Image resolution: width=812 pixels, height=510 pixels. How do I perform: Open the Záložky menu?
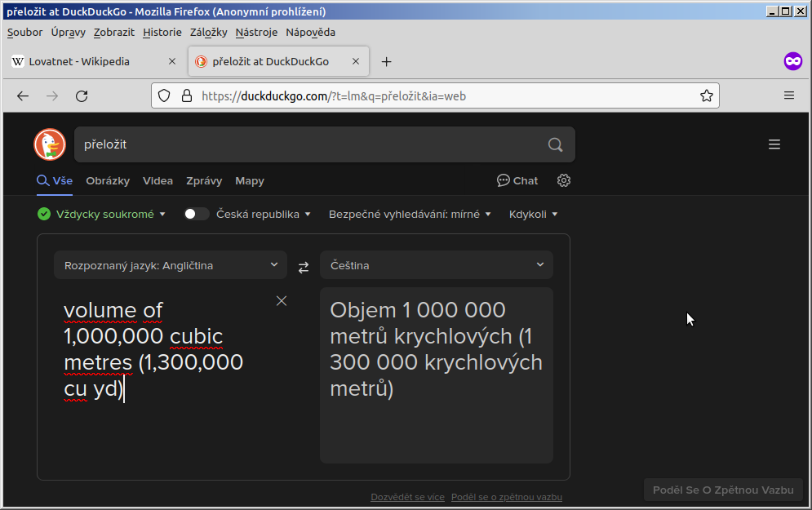click(208, 32)
